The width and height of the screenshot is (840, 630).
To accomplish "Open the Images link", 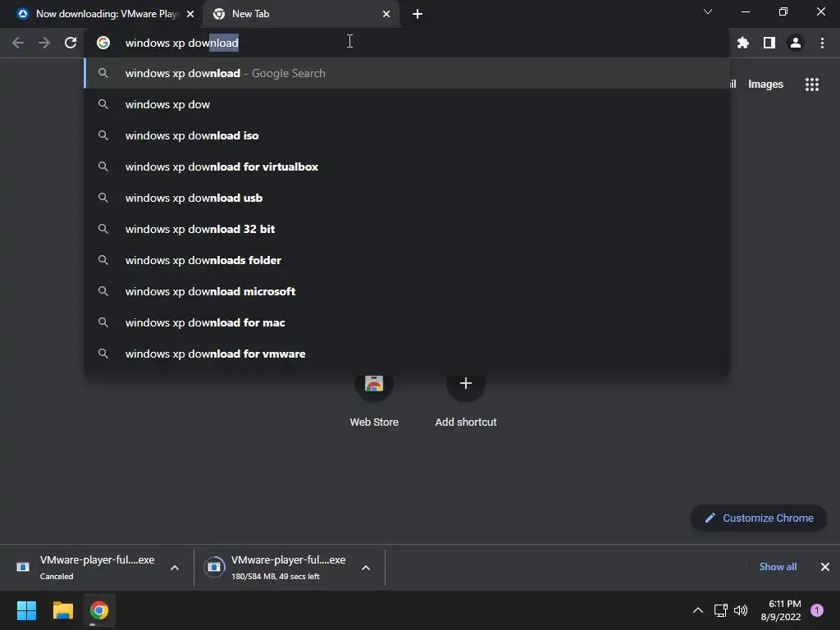I will [765, 84].
